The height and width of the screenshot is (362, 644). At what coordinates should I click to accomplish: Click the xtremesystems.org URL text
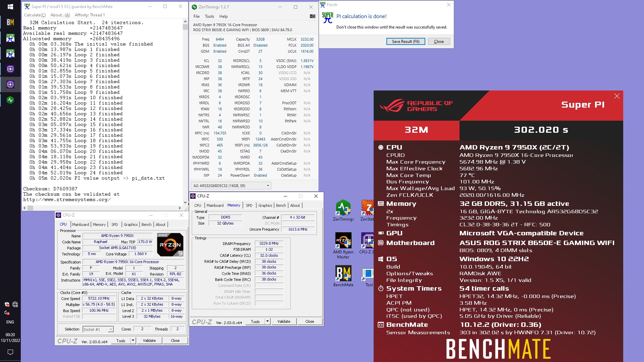pyautogui.click(x=67, y=200)
